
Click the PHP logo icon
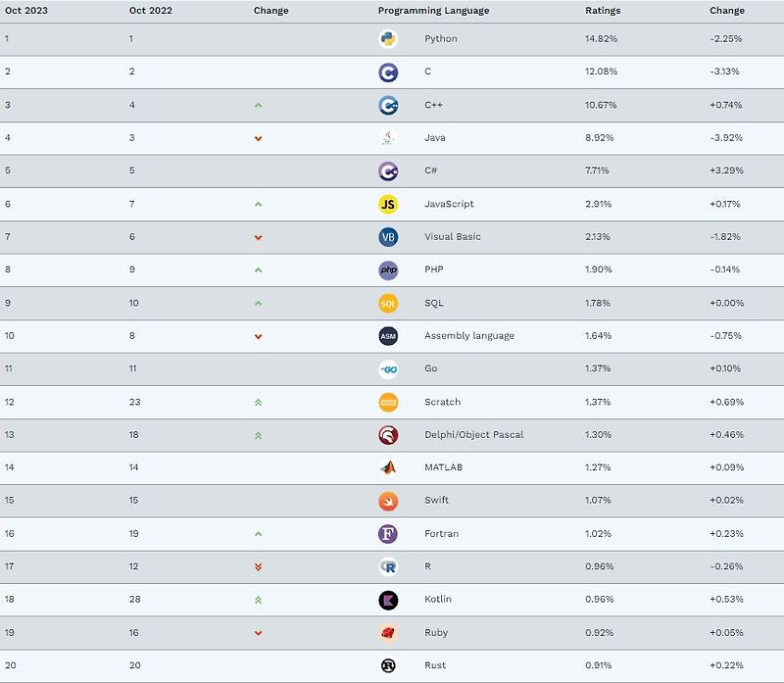pos(388,270)
